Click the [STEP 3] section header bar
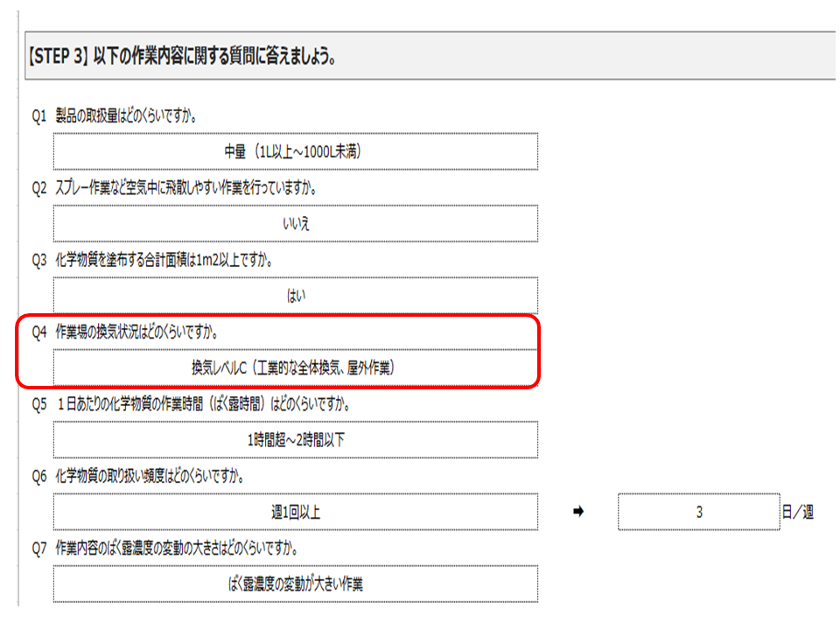This screenshot has width=840, height=630. 429,57
